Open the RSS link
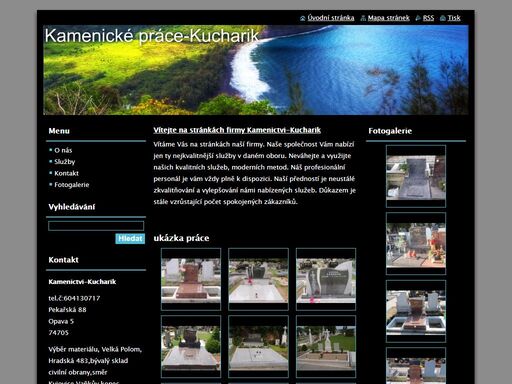This screenshot has width=512, height=384. point(428,18)
